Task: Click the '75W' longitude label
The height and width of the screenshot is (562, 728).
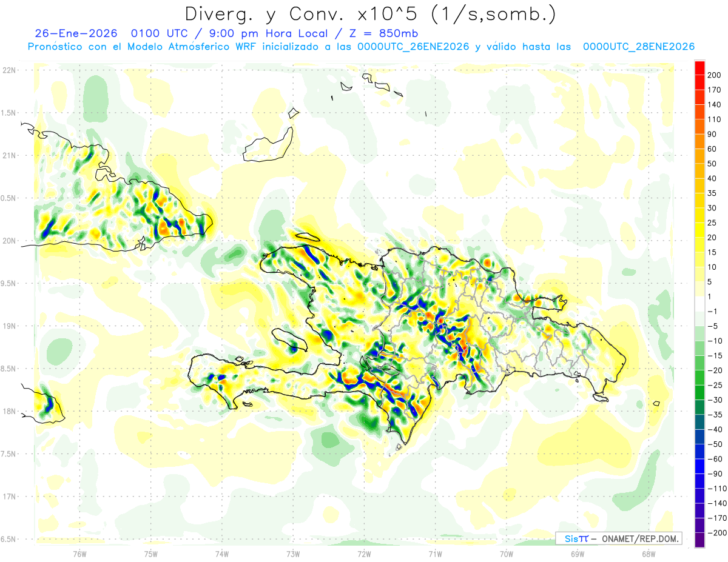Action: 151,554
